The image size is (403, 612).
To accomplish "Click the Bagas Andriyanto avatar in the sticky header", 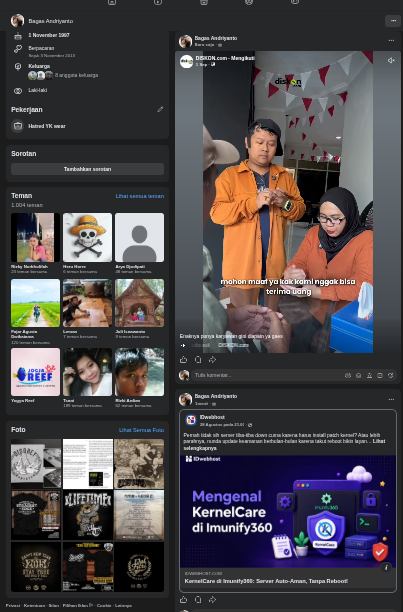I will click(18, 21).
